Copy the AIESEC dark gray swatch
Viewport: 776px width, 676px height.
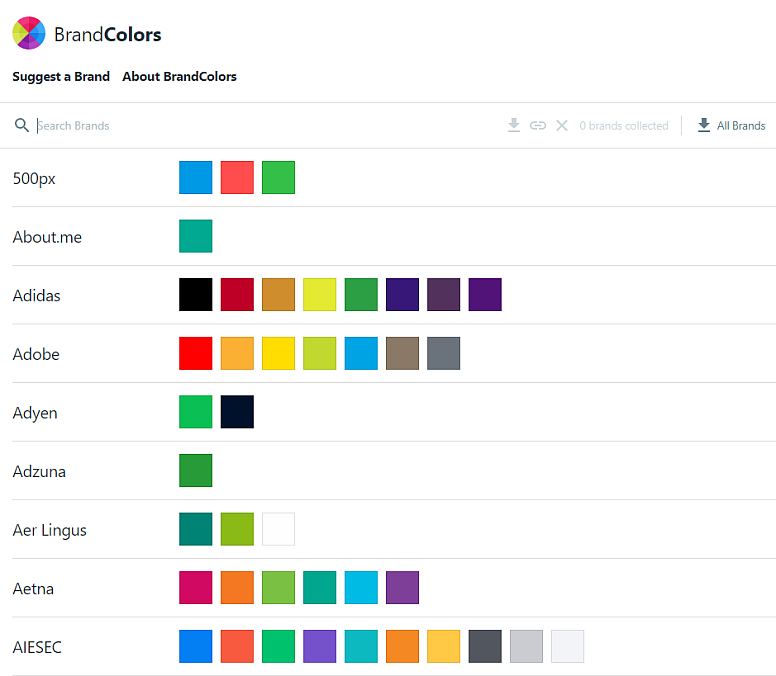[485, 646]
